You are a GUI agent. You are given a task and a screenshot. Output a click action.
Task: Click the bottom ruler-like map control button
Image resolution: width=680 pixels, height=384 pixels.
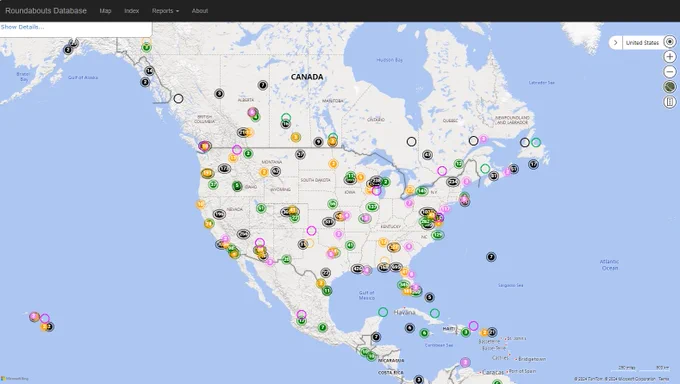pyautogui.click(x=670, y=102)
